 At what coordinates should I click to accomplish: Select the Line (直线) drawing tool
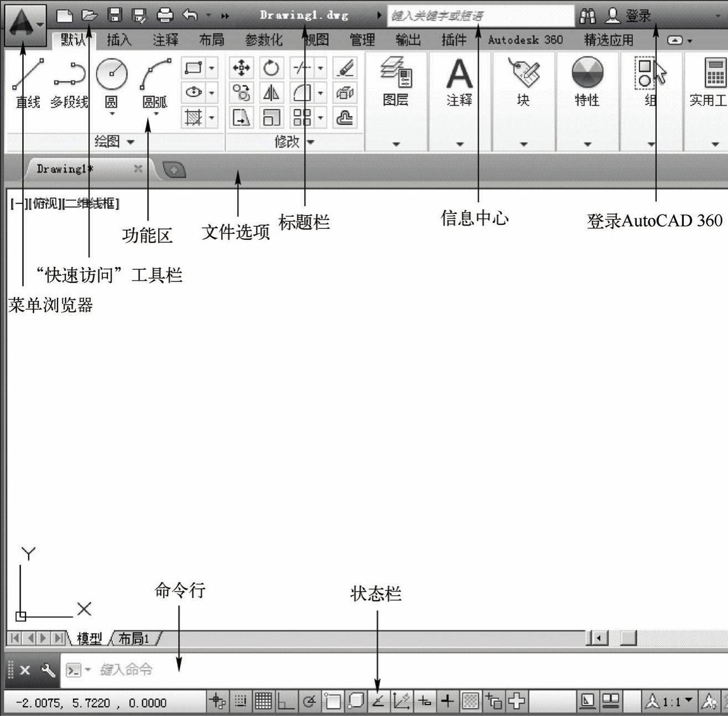pyautogui.click(x=28, y=82)
